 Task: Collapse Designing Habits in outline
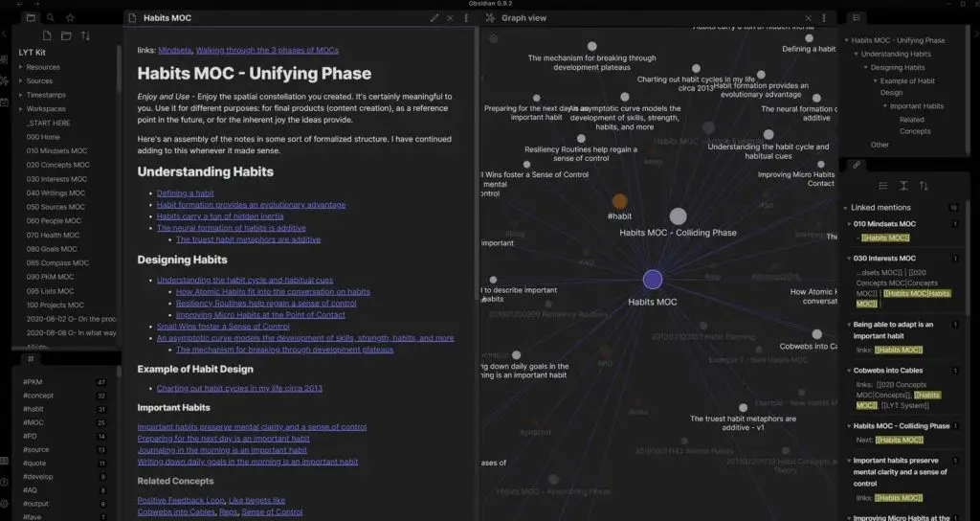(865, 68)
